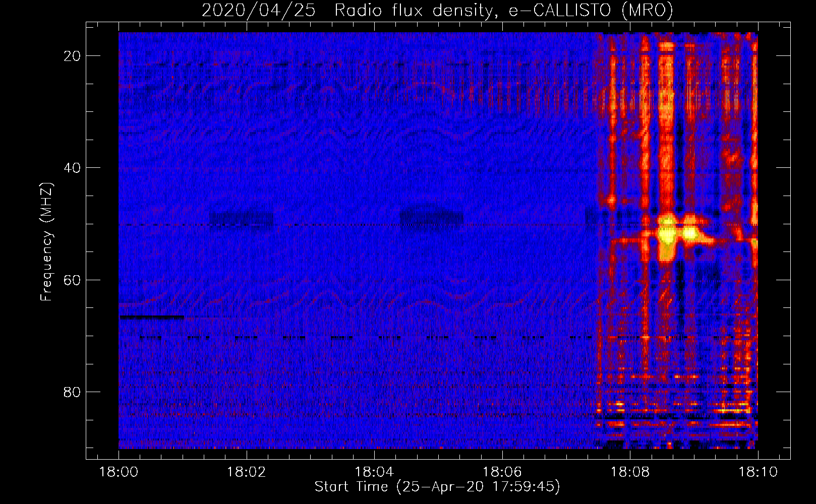This screenshot has height=504, width=816.
Task: Click the brightest yellow burst near 52 MHz
Action: (667, 233)
